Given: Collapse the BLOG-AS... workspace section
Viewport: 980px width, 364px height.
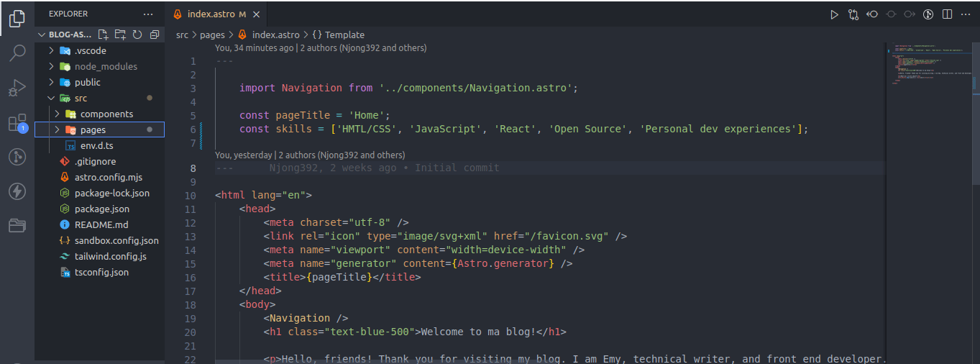Looking at the screenshot, I should (70, 35).
